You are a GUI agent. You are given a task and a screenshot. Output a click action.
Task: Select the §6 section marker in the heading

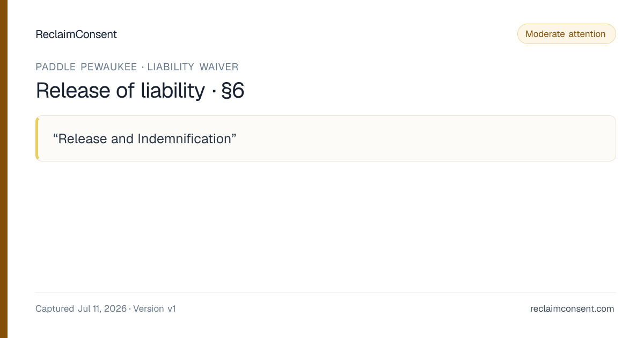tap(233, 91)
